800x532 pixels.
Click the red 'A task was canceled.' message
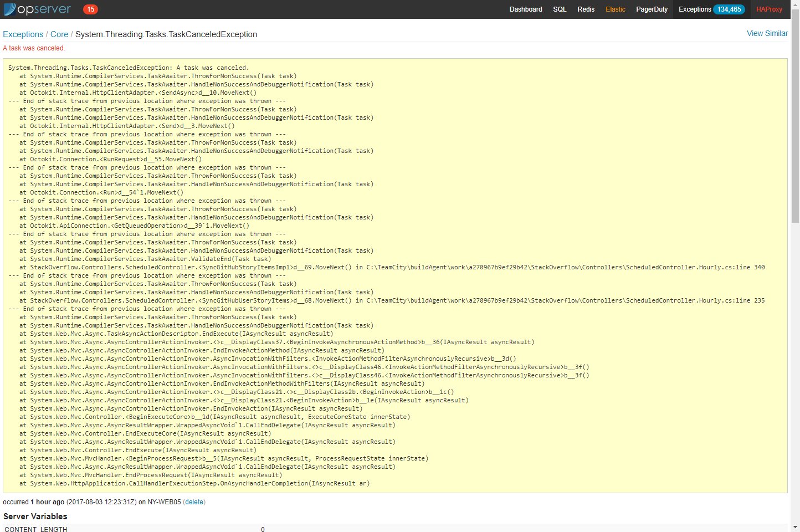tap(34, 48)
